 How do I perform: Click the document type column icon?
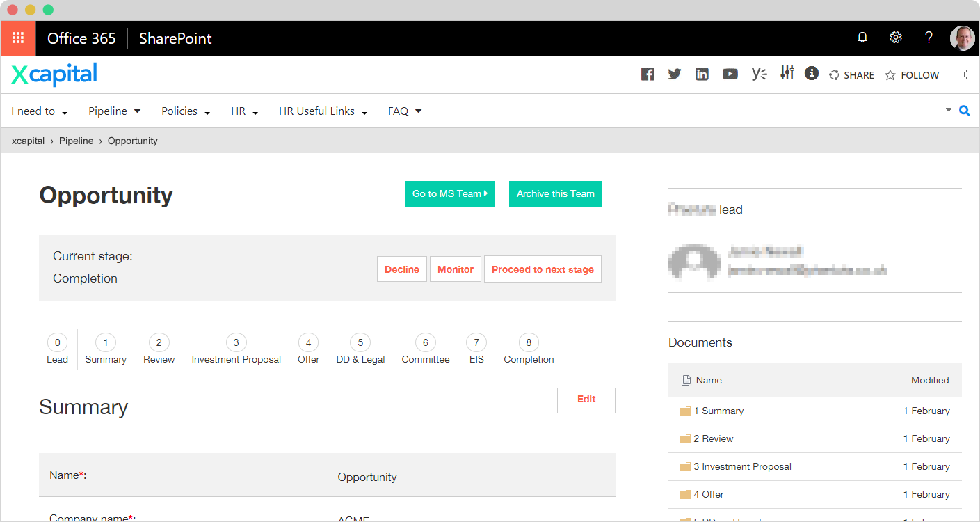click(x=686, y=380)
